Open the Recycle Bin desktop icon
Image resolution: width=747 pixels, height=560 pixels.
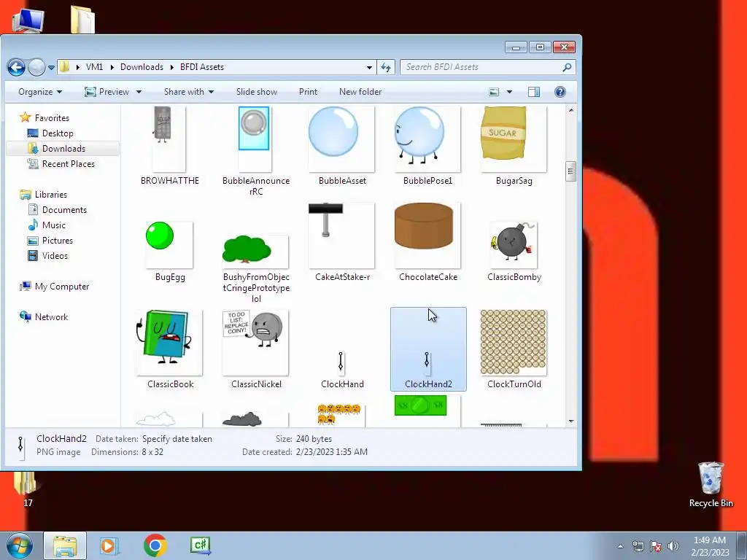(711, 484)
